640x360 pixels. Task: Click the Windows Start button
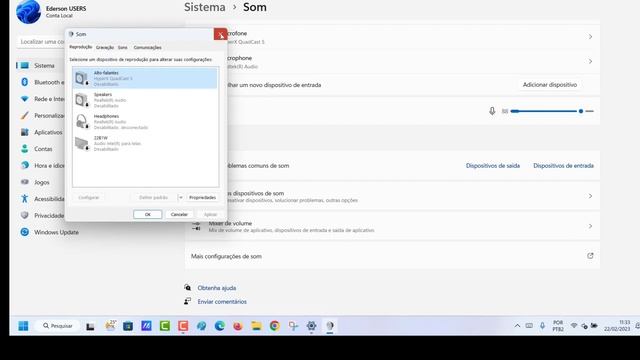click(23, 326)
